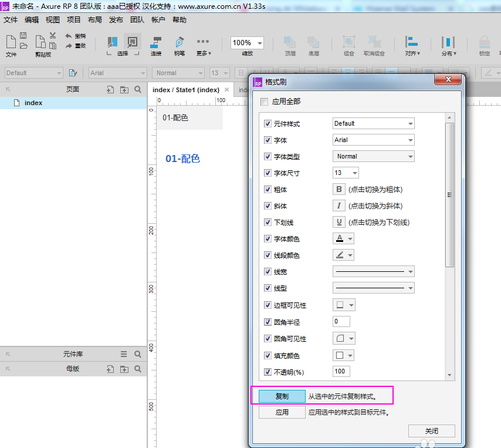This screenshot has width=501, height=448.
Task: Uncheck the 字体 checkbox
Action: (268, 140)
